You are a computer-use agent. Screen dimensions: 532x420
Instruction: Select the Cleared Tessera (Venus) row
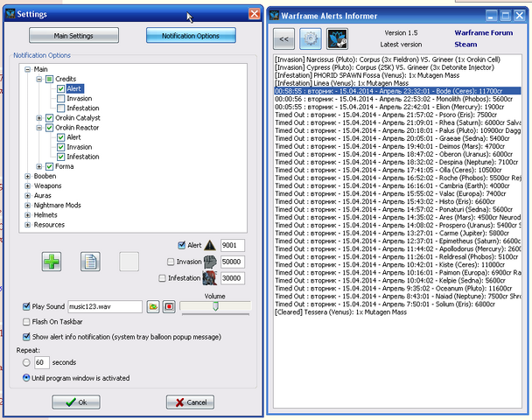[397, 312]
